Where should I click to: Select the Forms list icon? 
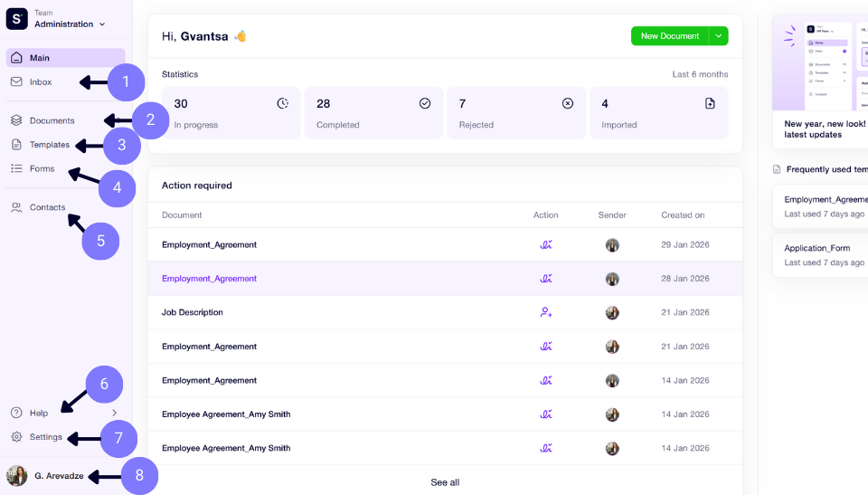pyautogui.click(x=16, y=168)
